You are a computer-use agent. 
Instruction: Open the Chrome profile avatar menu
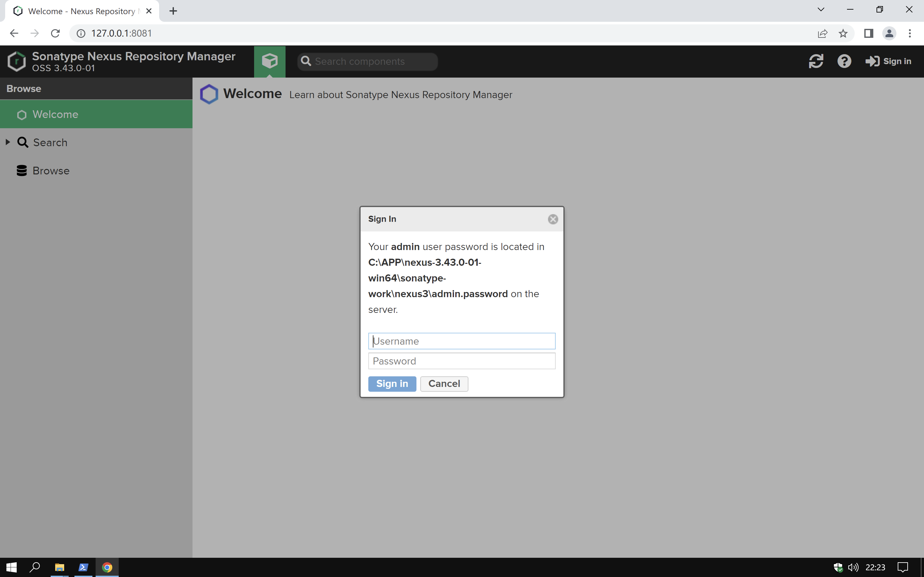[889, 34]
